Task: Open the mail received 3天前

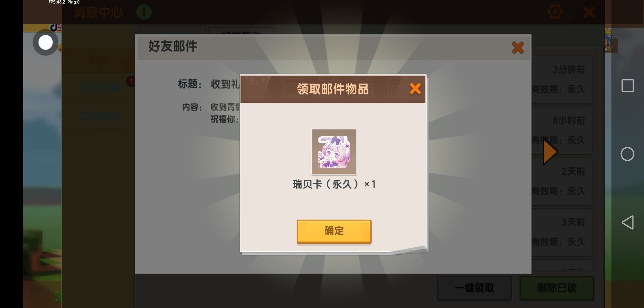Action: [561, 232]
